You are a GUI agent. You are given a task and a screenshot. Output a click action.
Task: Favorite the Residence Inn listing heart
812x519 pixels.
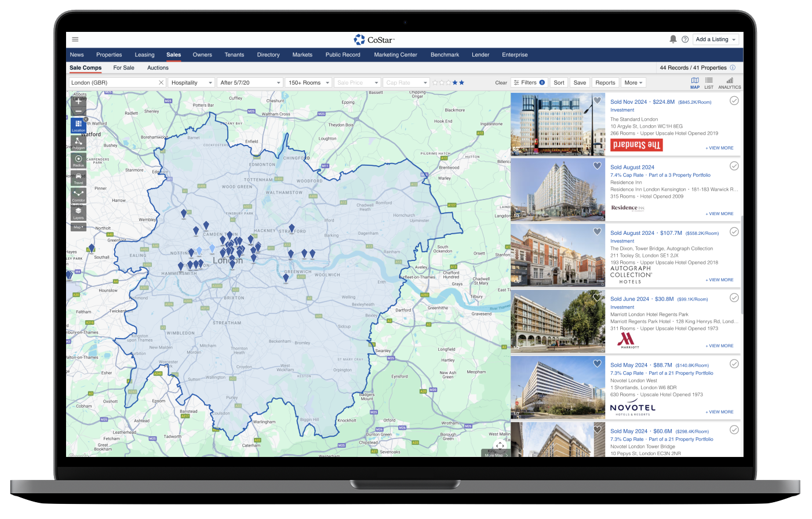[x=597, y=166]
